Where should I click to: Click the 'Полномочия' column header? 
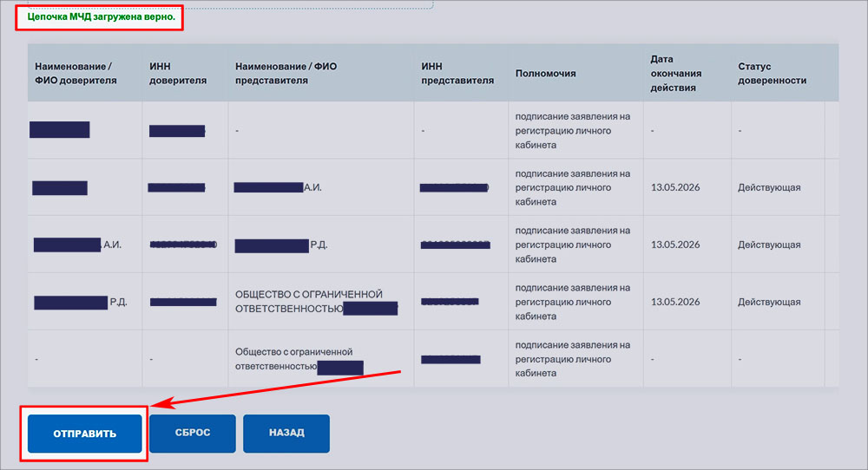[x=545, y=74]
